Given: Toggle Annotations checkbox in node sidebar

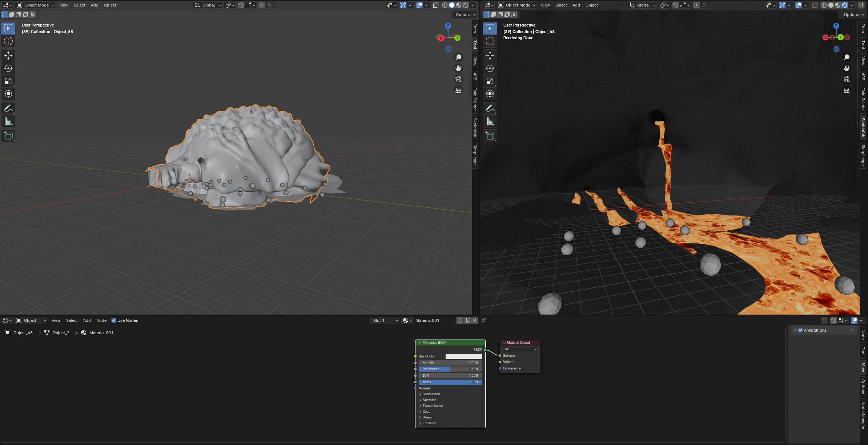Looking at the screenshot, I should 800,330.
